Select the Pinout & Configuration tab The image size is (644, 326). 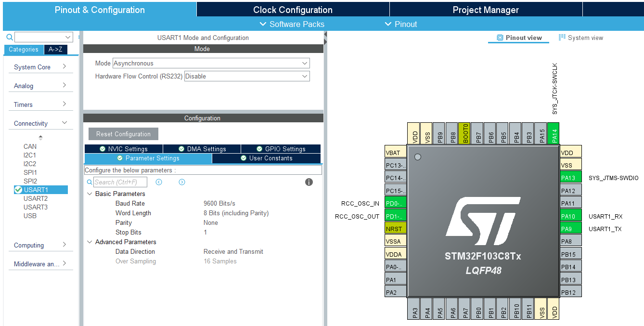(100, 10)
